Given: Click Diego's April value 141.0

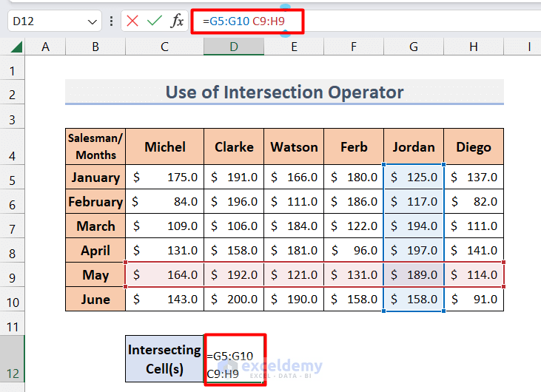Looking at the screenshot, I should [474, 250].
